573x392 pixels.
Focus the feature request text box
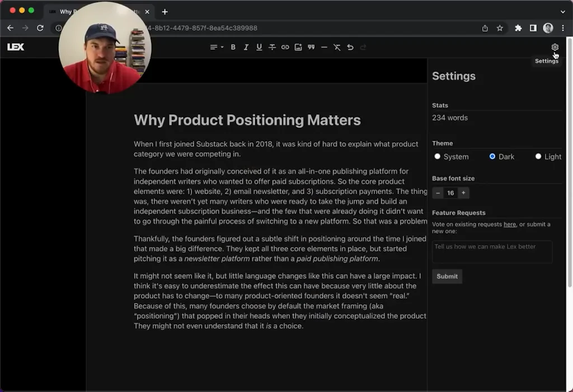492,251
